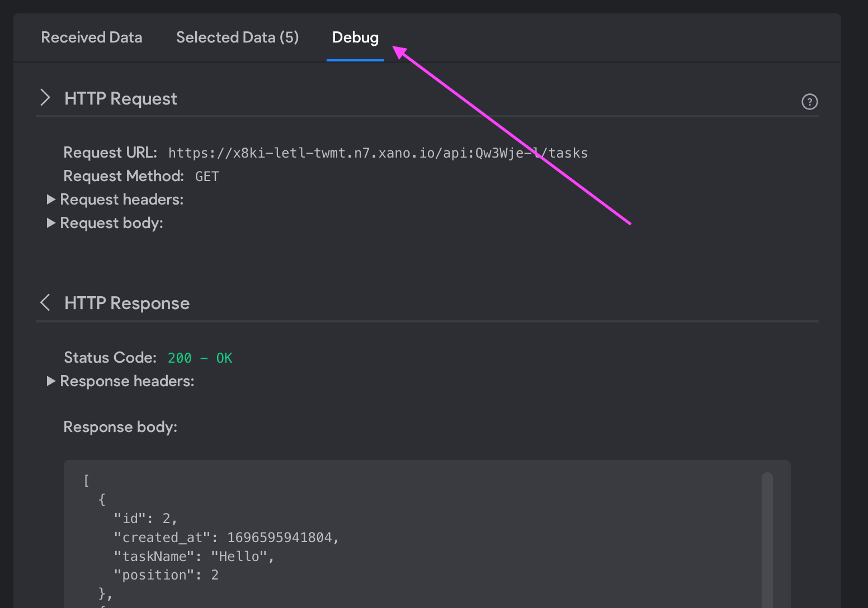This screenshot has height=608, width=868.
Task: Click the Response body label
Action: (120, 427)
